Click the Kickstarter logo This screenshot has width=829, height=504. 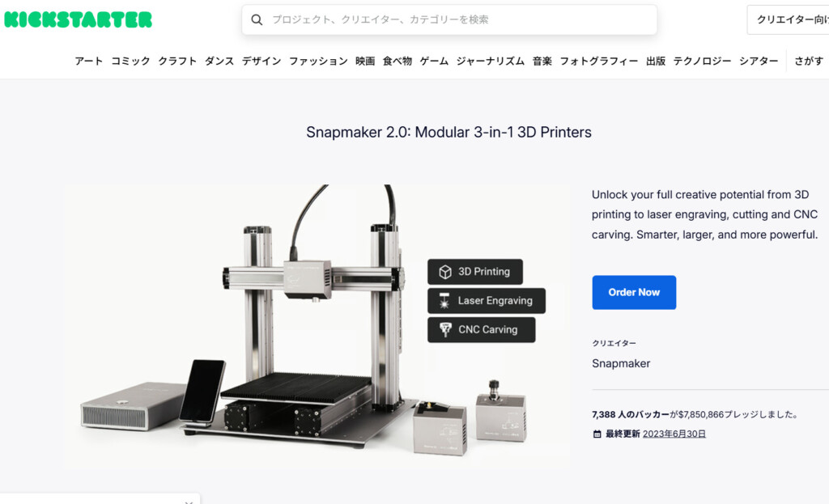[78, 19]
